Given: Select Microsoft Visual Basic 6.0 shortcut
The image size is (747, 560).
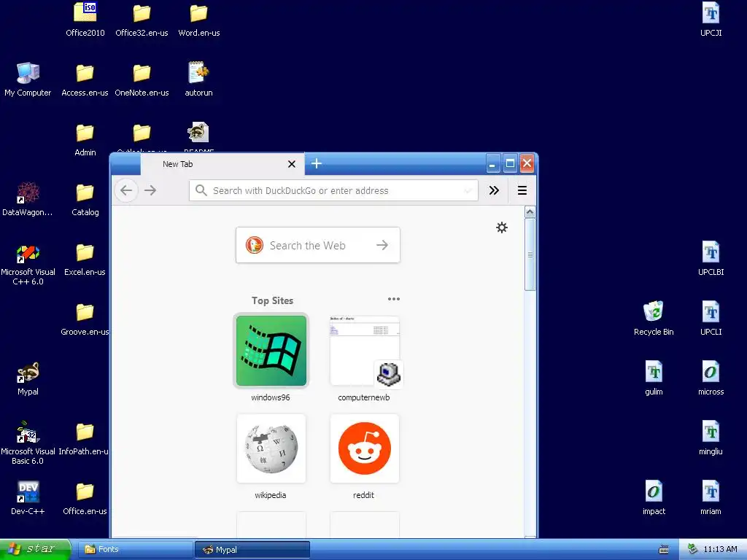Looking at the screenshot, I should click(28, 432).
